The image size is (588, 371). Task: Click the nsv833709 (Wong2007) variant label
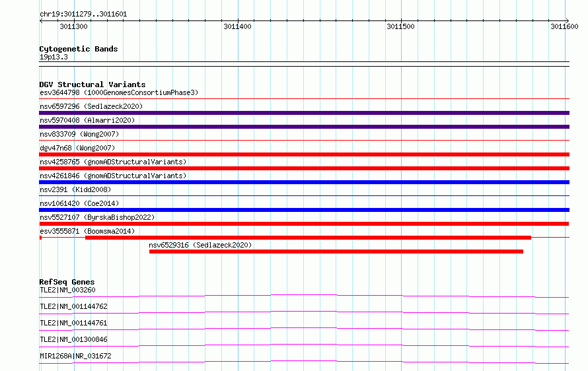(x=79, y=134)
